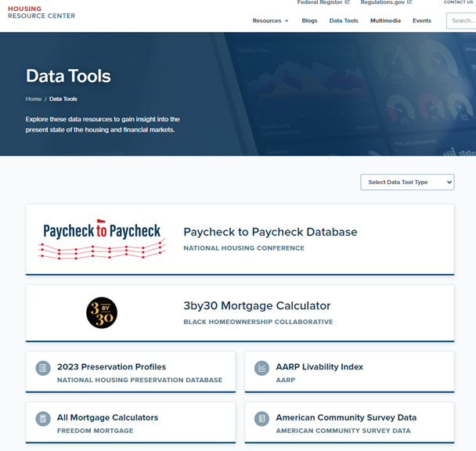The image size is (476, 451).
Task: Click the 3by30 round logo
Action: pos(102,313)
